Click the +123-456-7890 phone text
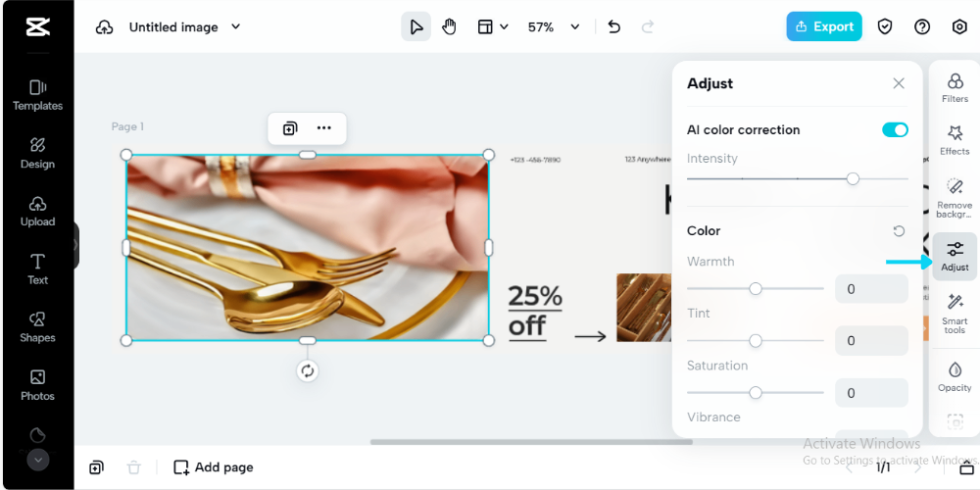 tap(535, 160)
